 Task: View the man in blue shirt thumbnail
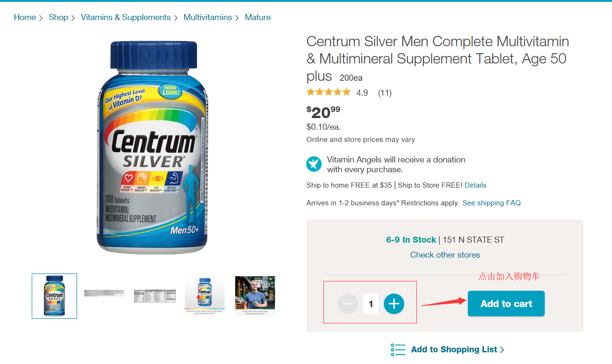[255, 296]
